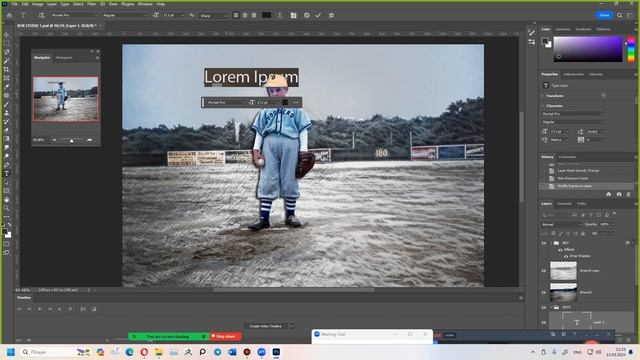Switch to the Histogram tab in Navigator panel
This screenshot has width=640, height=360.
tap(64, 58)
